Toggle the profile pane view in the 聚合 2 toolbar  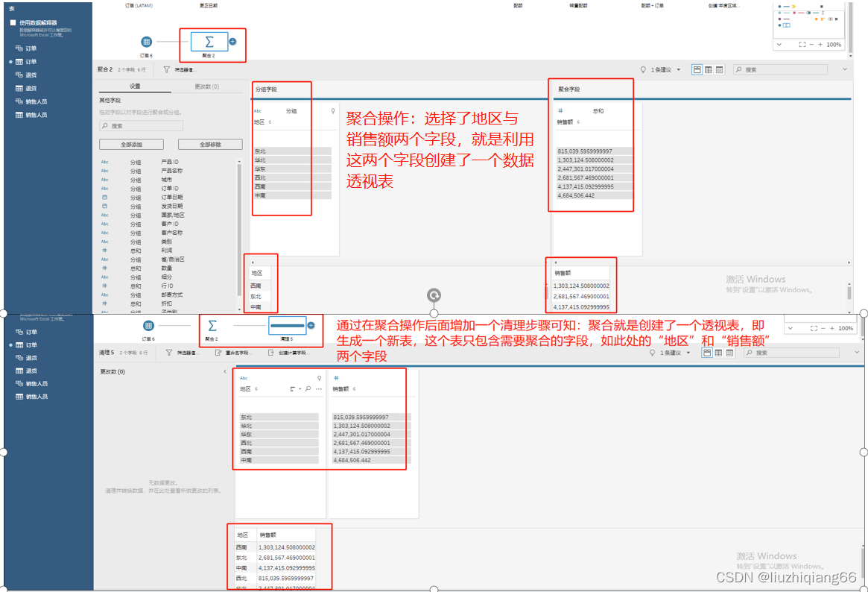coord(697,70)
